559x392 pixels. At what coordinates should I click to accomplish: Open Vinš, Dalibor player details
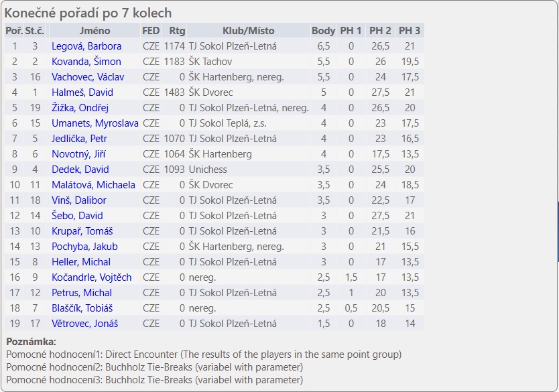pos(78,200)
